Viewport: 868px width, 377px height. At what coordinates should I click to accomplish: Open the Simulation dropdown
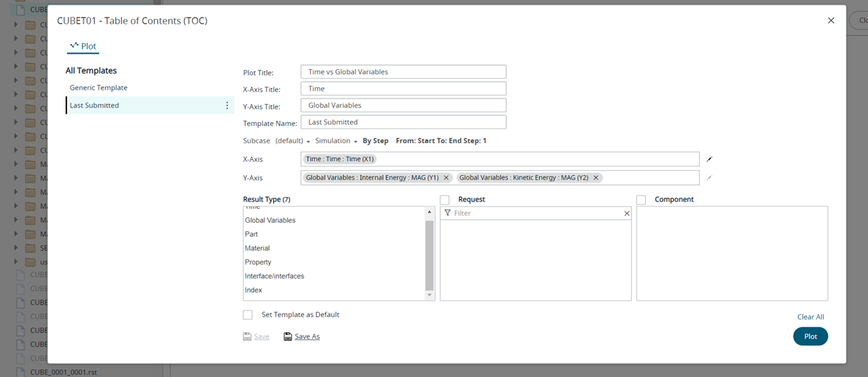point(336,141)
